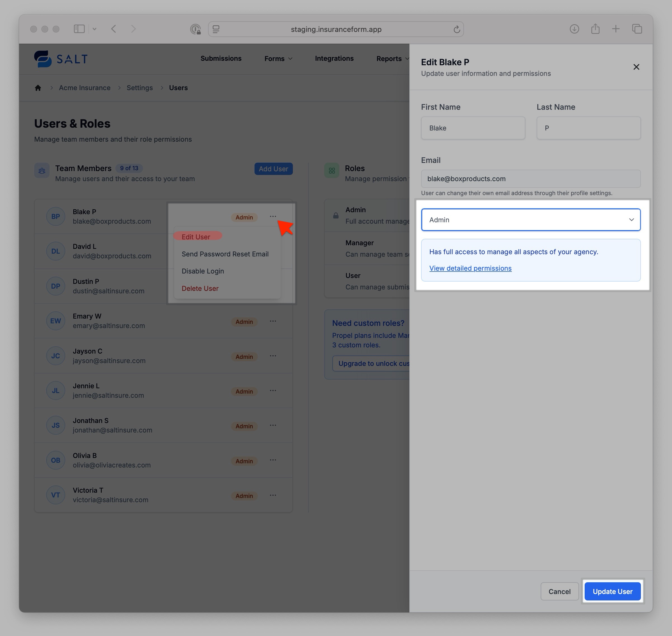Open the Admin role dropdown
The width and height of the screenshot is (672, 636).
530,220
